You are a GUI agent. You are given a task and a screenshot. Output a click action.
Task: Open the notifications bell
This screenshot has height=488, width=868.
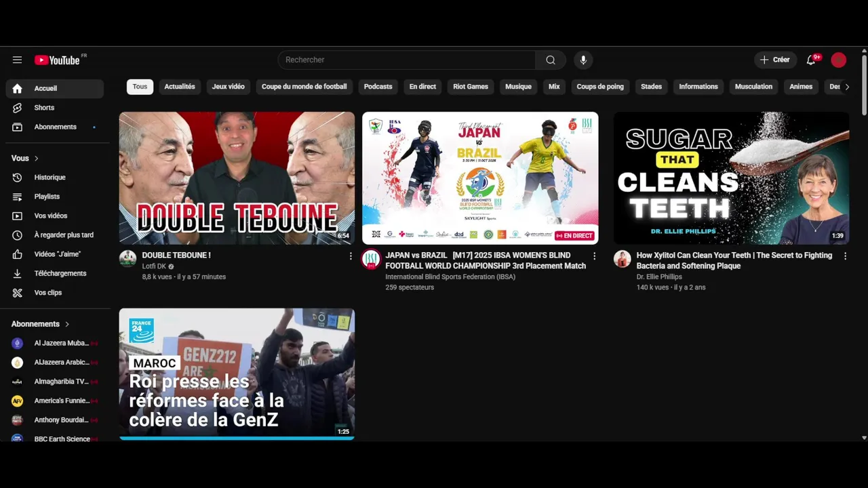point(811,60)
